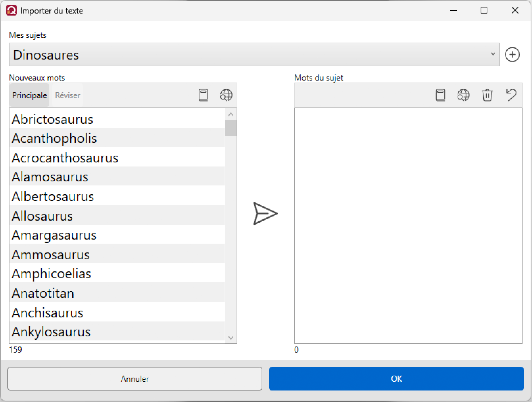Select Ammosaurus in the list

coord(117,254)
